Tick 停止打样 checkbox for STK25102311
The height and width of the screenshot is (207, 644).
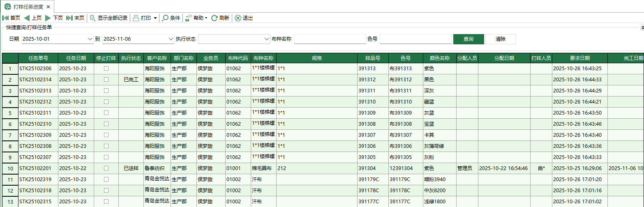pos(106,113)
